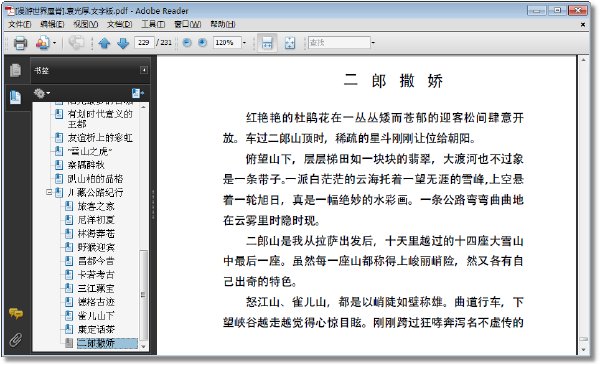This screenshot has width=600, height=366.
Task: Minimize the Adobe Reader window
Action: [x=536, y=10]
